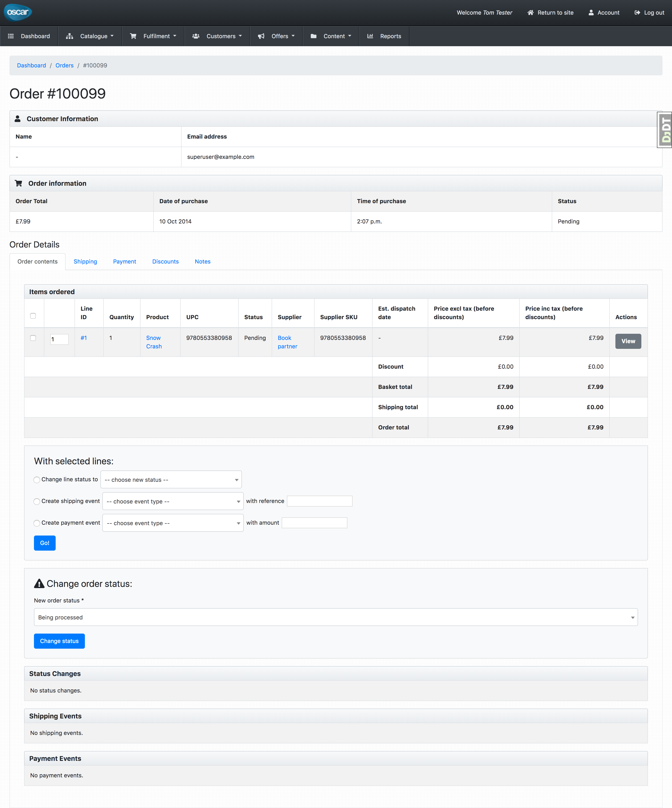Open the payment event type dropdown

[x=173, y=523]
